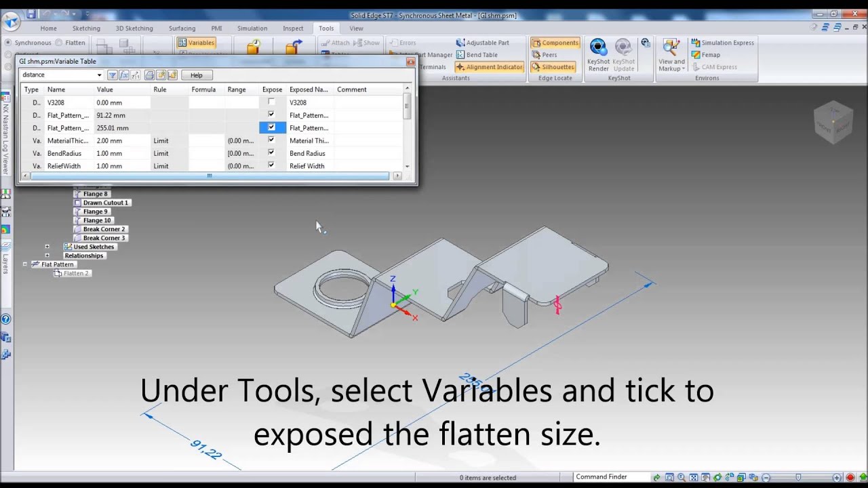Check the Expose box for V3208
This screenshot has width=868, height=488.
tap(271, 102)
